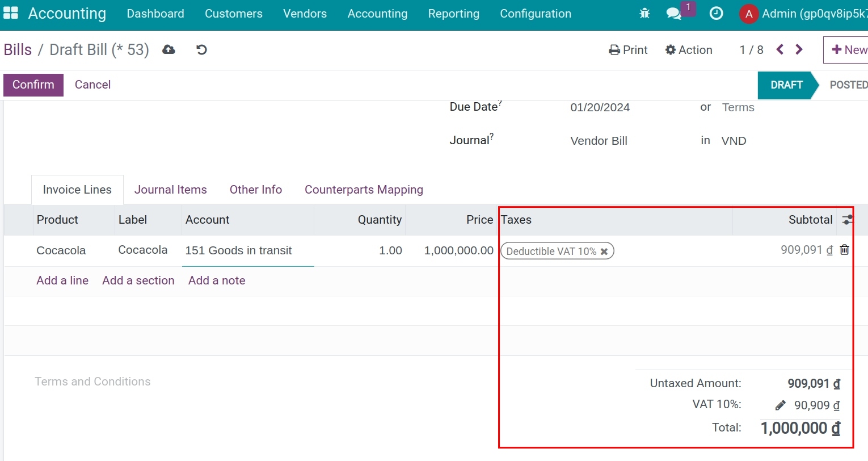
Task: Add a section to the invoice lines
Action: (138, 280)
